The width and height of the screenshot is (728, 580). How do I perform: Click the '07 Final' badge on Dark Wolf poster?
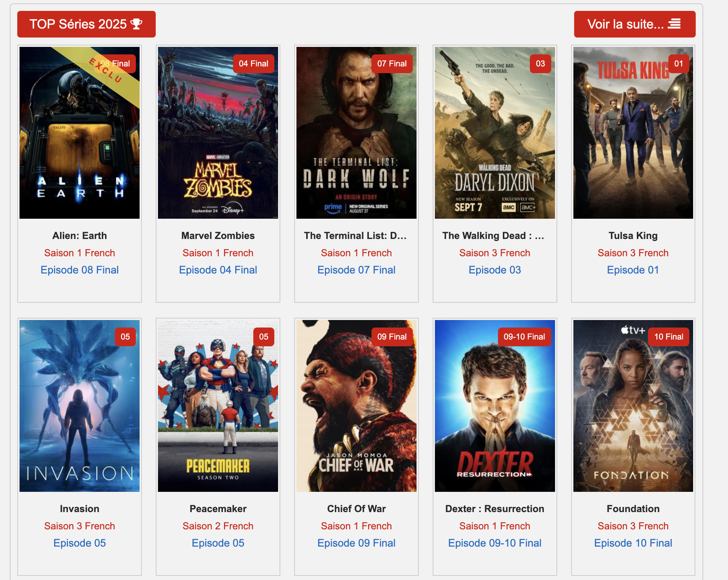tap(392, 64)
